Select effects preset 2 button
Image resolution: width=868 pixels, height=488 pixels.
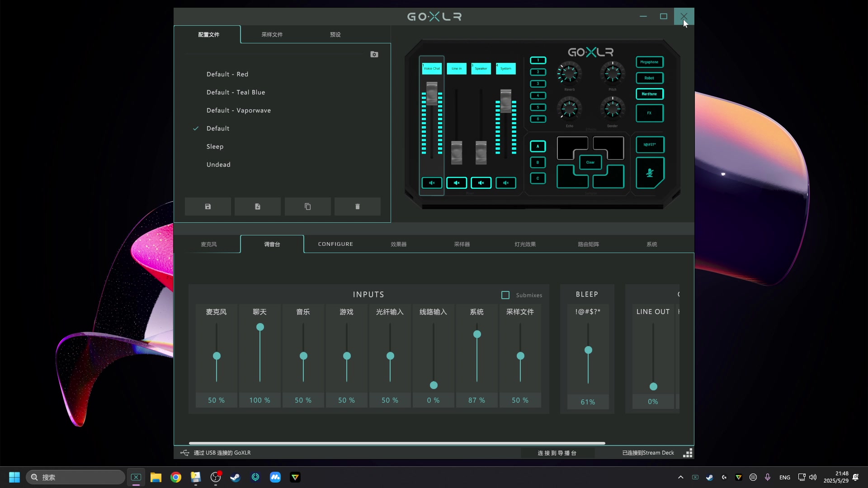[538, 72]
